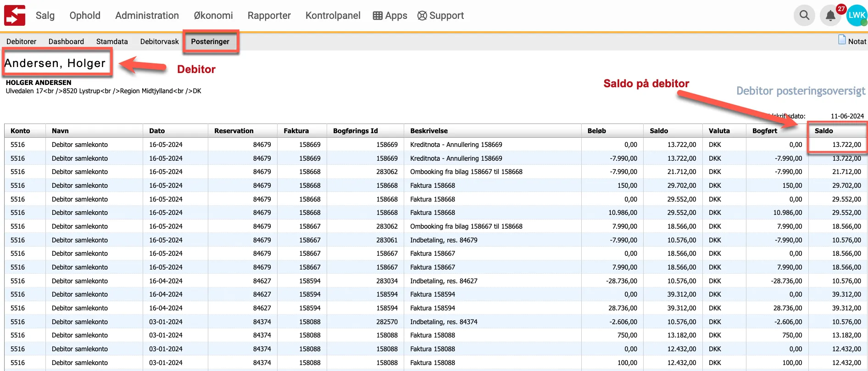868x371 pixels.
Task: Open the Økonomi menu
Action: (x=213, y=16)
